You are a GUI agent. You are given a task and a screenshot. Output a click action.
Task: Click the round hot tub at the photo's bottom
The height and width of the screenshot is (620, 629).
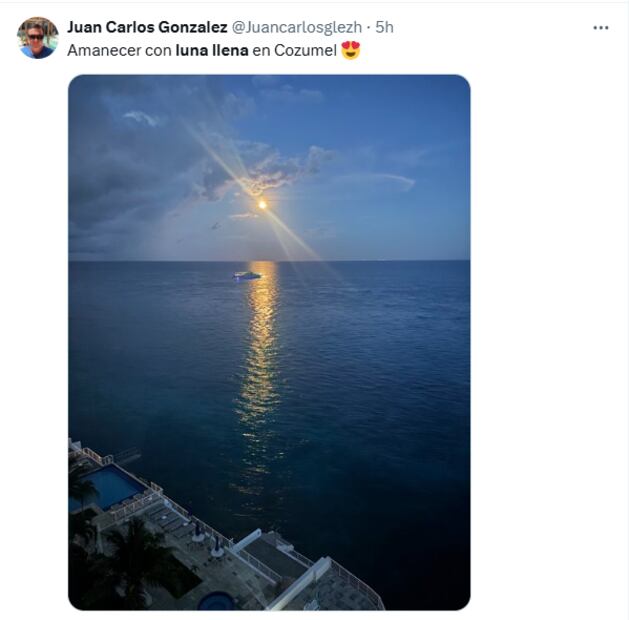(x=217, y=600)
